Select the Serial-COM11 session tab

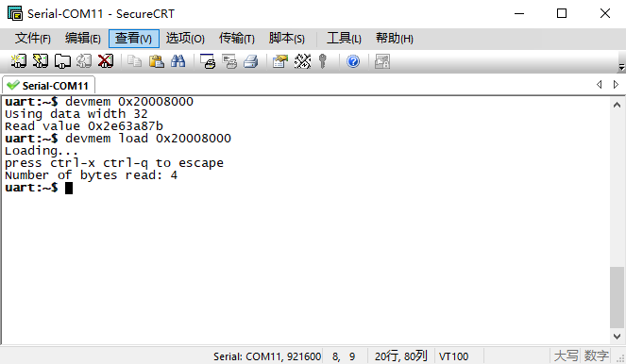click(x=48, y=85)
